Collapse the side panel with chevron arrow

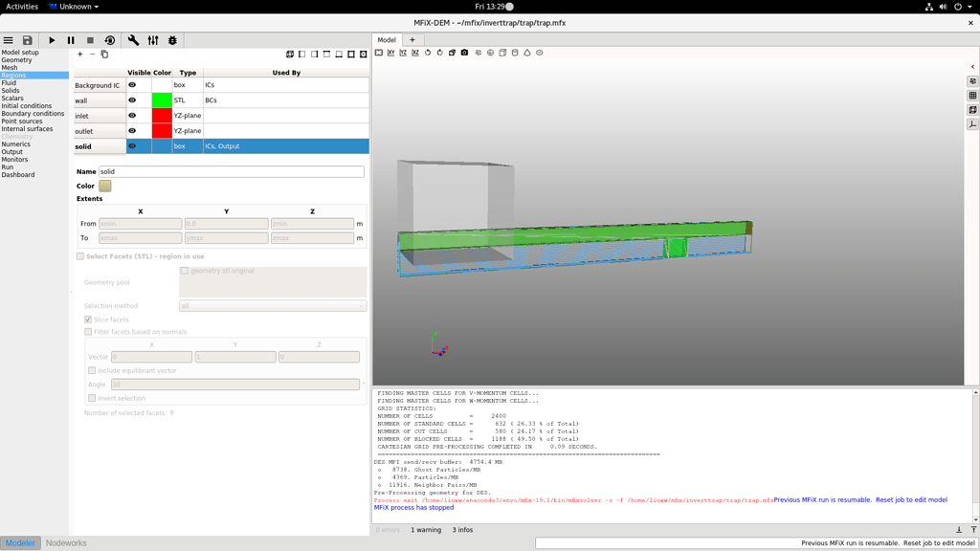[972, 67]
